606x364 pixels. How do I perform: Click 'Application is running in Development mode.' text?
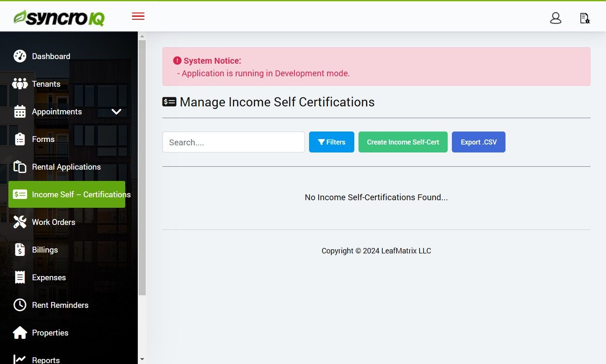click(266, 73)
